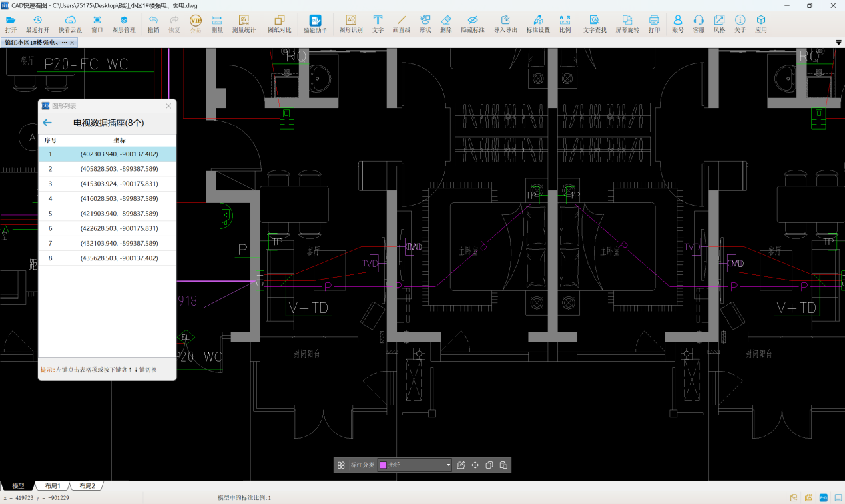Open a drawing with 打开
The height and width of the screenshot is (504, 845).
[x=11, y=24]
